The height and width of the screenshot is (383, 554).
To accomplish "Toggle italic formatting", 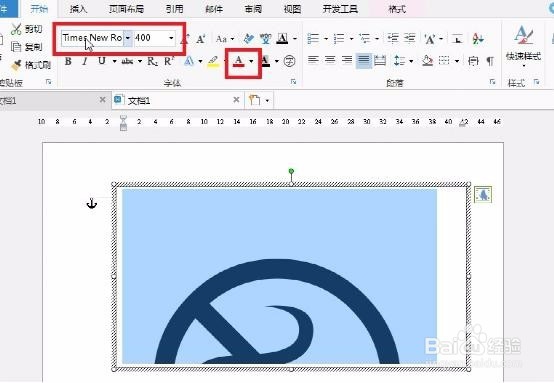I will pos(85,61).
